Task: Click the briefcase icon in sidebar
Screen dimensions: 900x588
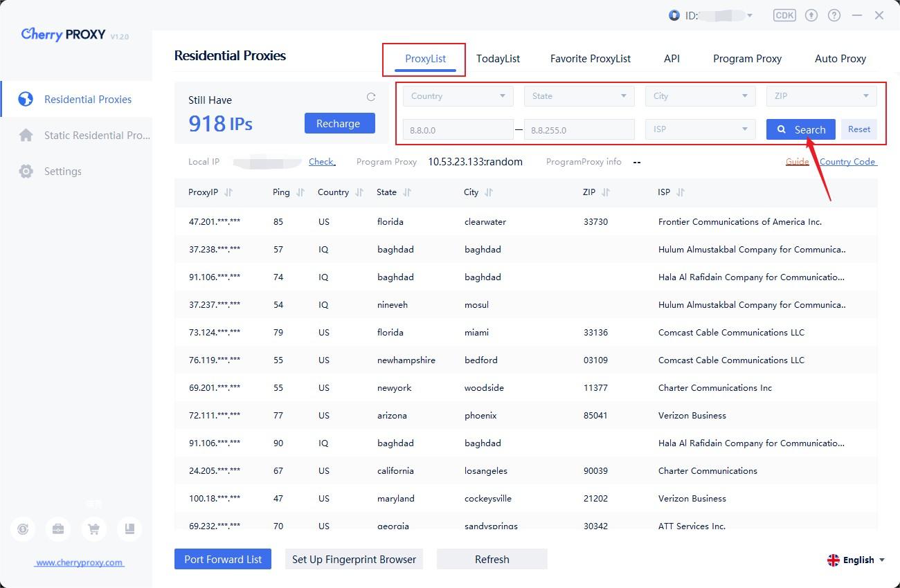Action: point(58,529)
